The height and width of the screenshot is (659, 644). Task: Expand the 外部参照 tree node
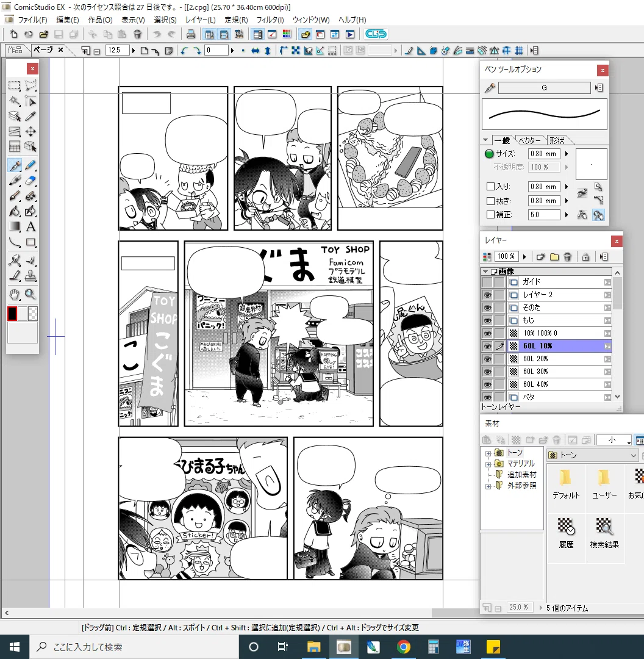tap(488, 486)
